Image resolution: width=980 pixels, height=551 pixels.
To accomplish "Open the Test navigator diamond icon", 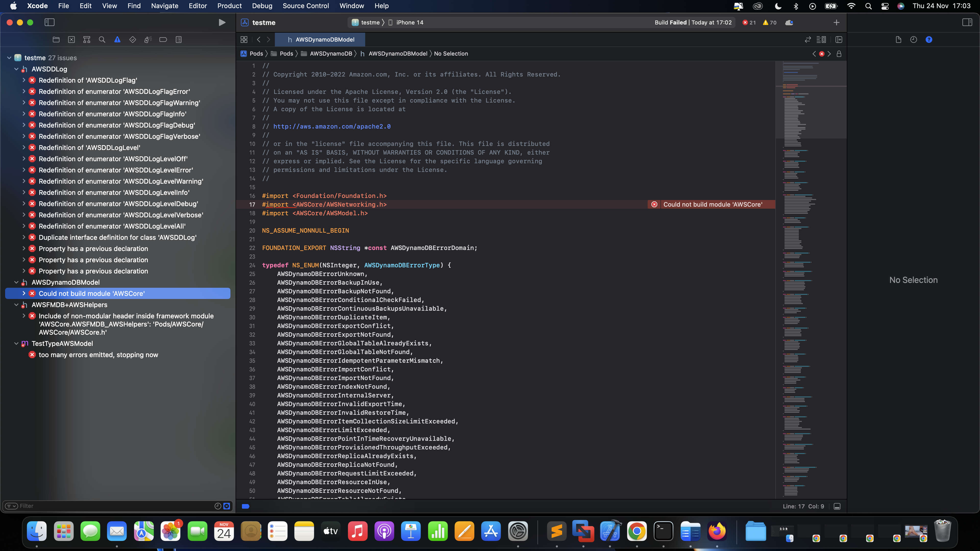I will [x=132, y=39].
